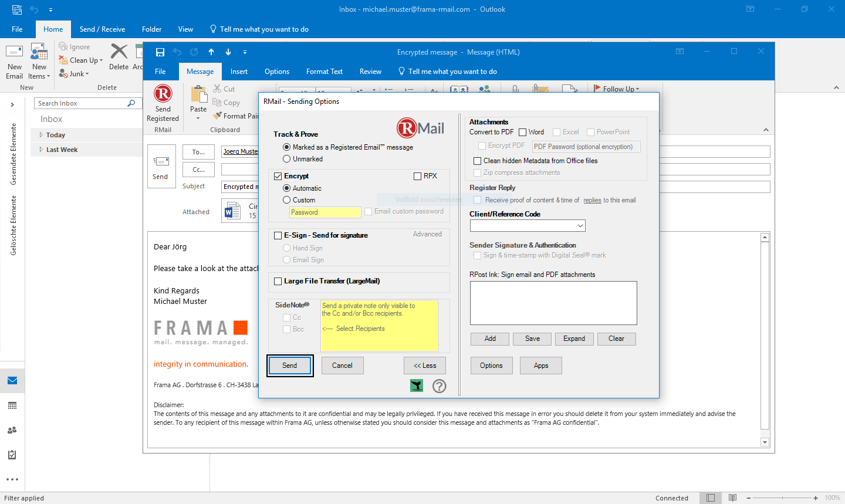The height and width of the screenshot is (504, 845).
Task: Switch to normal view in status bar
Action: tap(711, 498)
